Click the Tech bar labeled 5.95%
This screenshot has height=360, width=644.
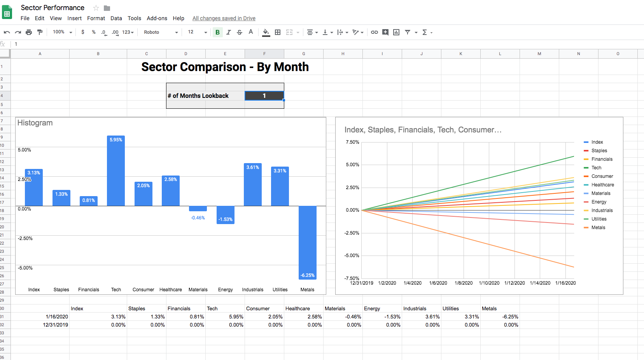pos(116,171)
